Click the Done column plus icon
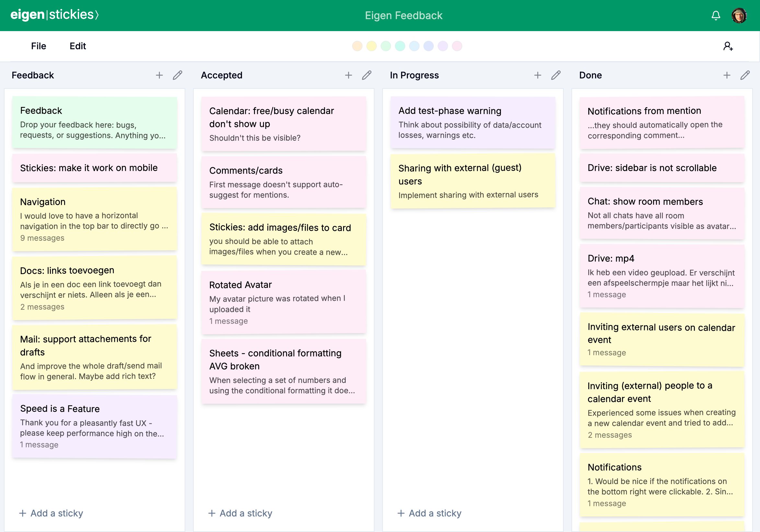Screen dimensions: 760x532 click(727, 75)
